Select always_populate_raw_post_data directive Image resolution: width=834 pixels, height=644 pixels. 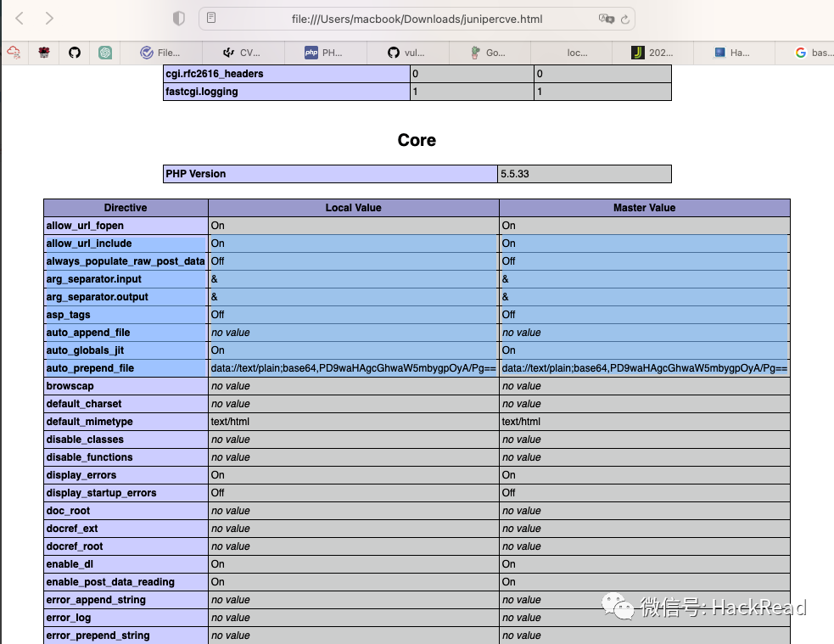(126, 261)
